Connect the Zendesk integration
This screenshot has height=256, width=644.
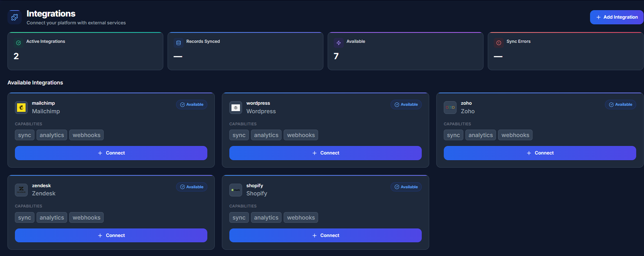111,235
